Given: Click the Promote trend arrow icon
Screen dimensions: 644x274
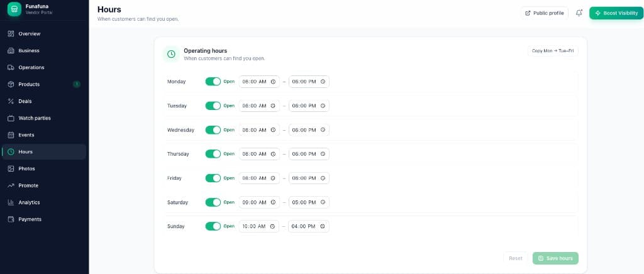Looking at the screenshot, I should pos(11,185).
